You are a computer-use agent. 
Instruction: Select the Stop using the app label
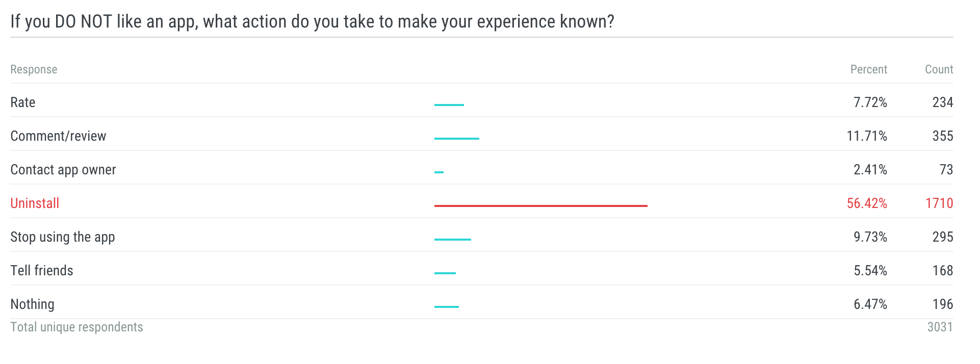[63, 237]
